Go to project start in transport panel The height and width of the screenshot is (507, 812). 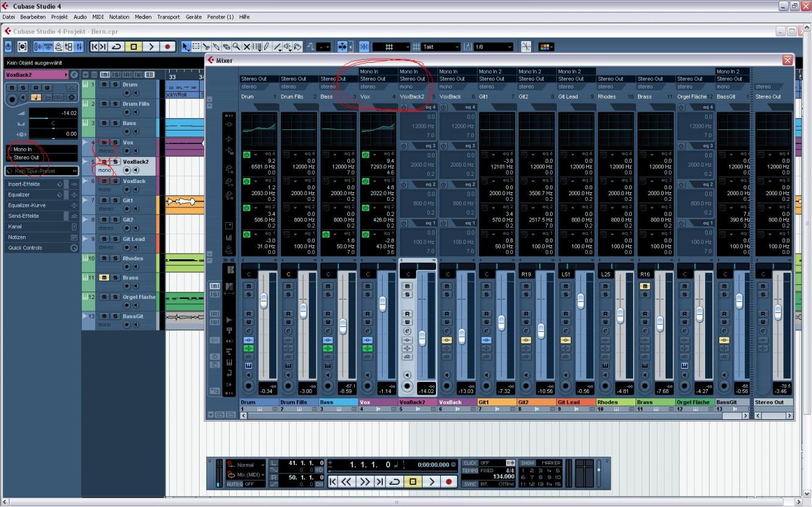pos(333,482)
